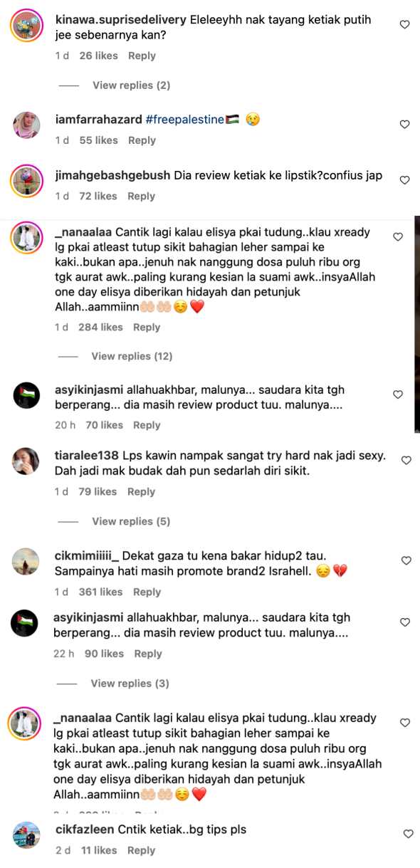Like iamfarrahazard's #freepalestine comment
Viewport: 420px width, 868px height.
(x=404, y=124)
